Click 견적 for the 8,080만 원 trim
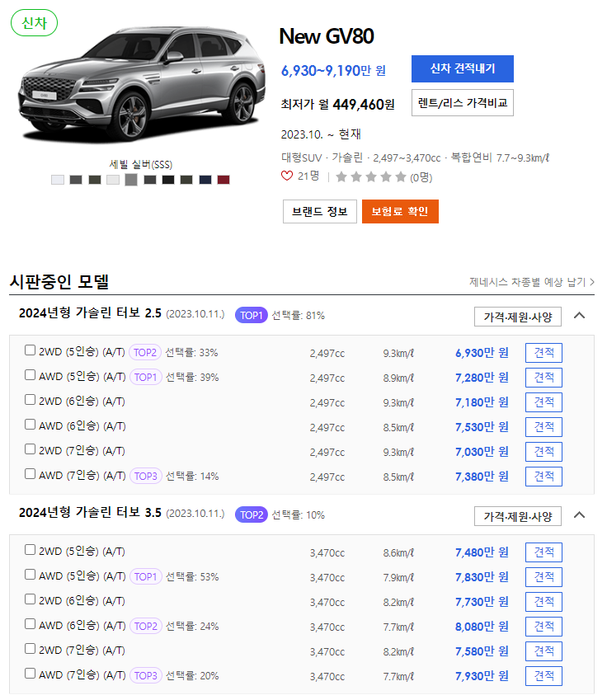This screenshot has width=607, height=700. (543, 627)
